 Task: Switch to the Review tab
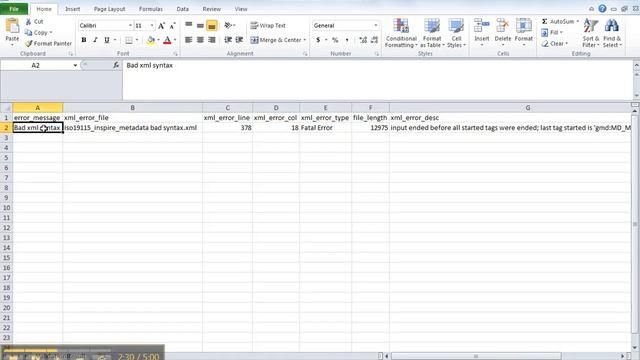211,9
